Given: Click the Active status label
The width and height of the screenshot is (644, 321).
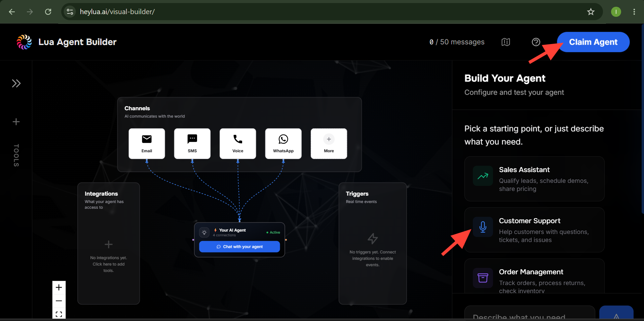Looking at the screenshot, I should pos(273,233).
